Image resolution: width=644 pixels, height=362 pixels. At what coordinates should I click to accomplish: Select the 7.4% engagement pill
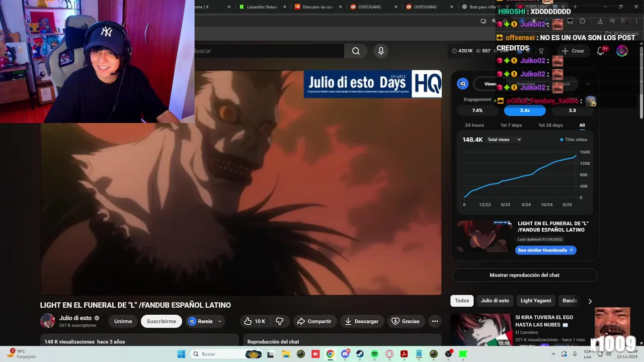coord(477,110)
